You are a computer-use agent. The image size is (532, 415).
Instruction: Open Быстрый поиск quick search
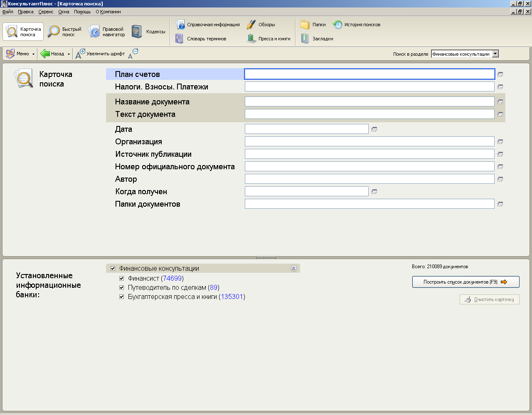[64, 32]
